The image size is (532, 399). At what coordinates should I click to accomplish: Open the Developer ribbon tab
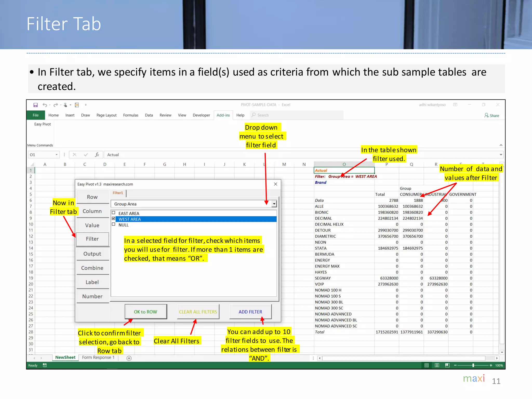201,115
